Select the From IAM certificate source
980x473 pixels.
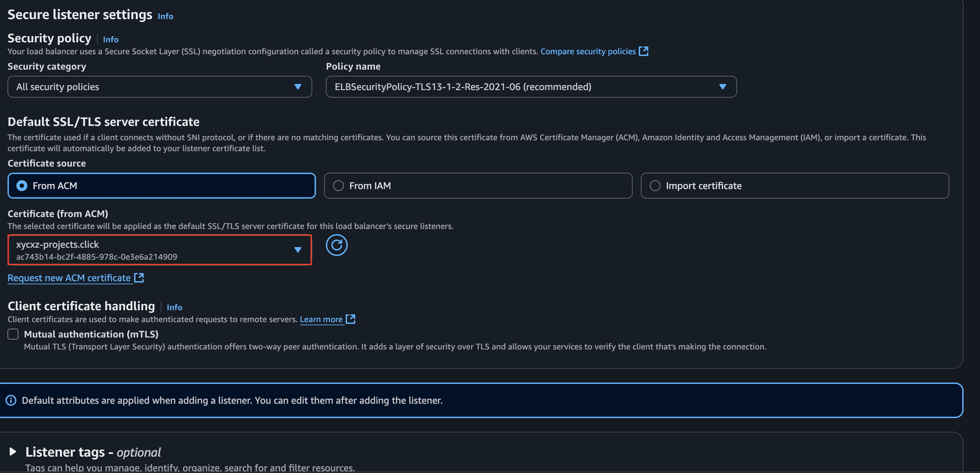point(338,186)
